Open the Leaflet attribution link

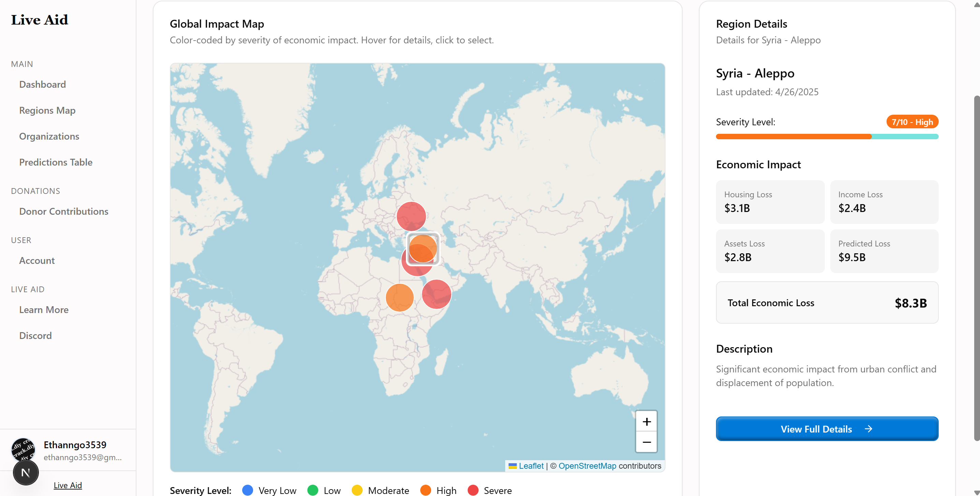[x=531, y=466]
